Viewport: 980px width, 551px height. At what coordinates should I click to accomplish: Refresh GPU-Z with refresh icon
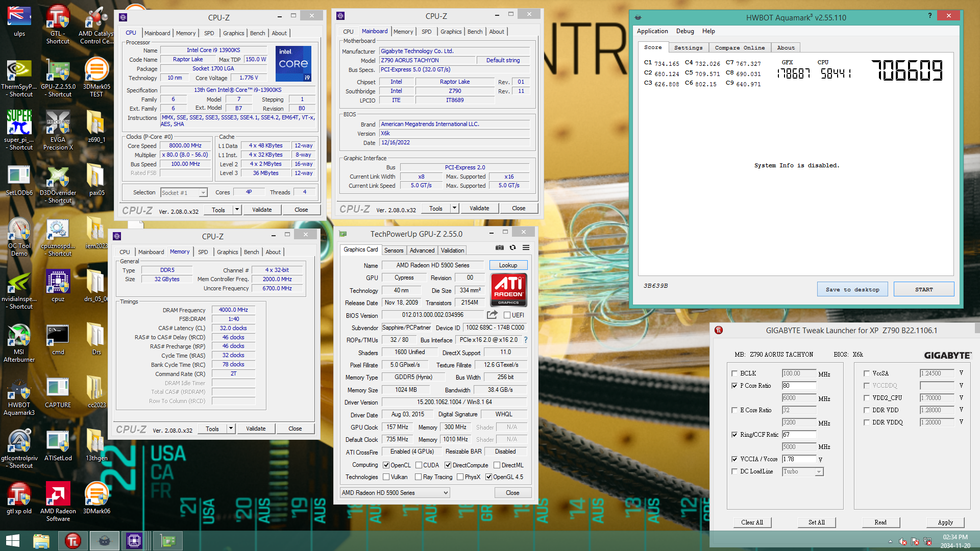[x=512, y=247]
